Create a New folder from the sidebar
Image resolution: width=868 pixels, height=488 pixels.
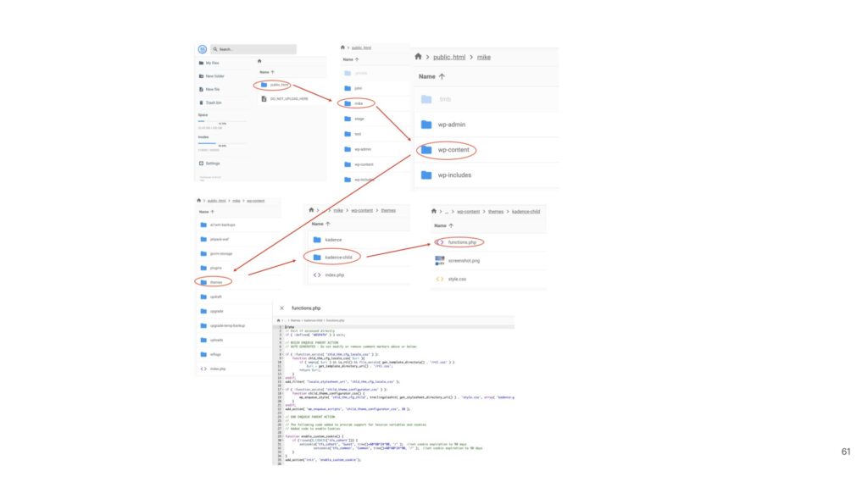coord(214,76)
